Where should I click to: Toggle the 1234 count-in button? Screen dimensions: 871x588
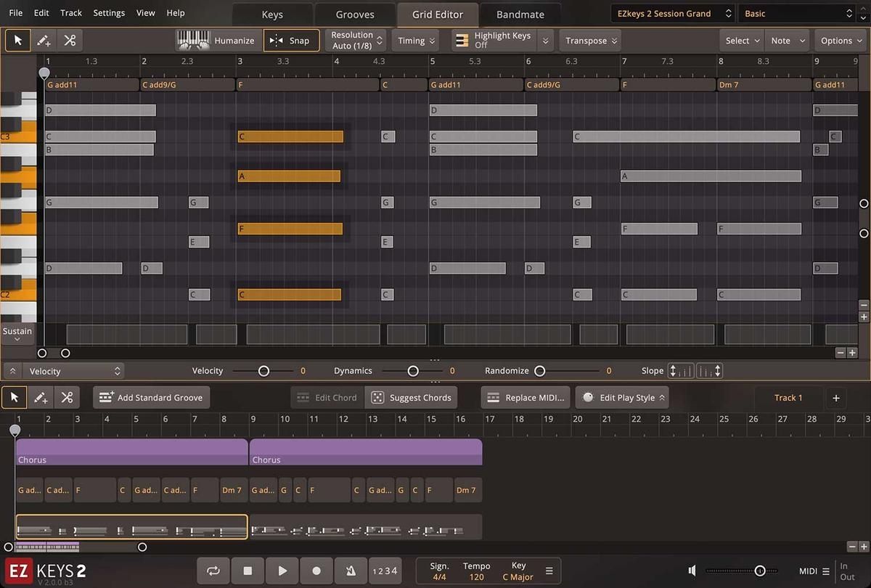click(385, 571)
